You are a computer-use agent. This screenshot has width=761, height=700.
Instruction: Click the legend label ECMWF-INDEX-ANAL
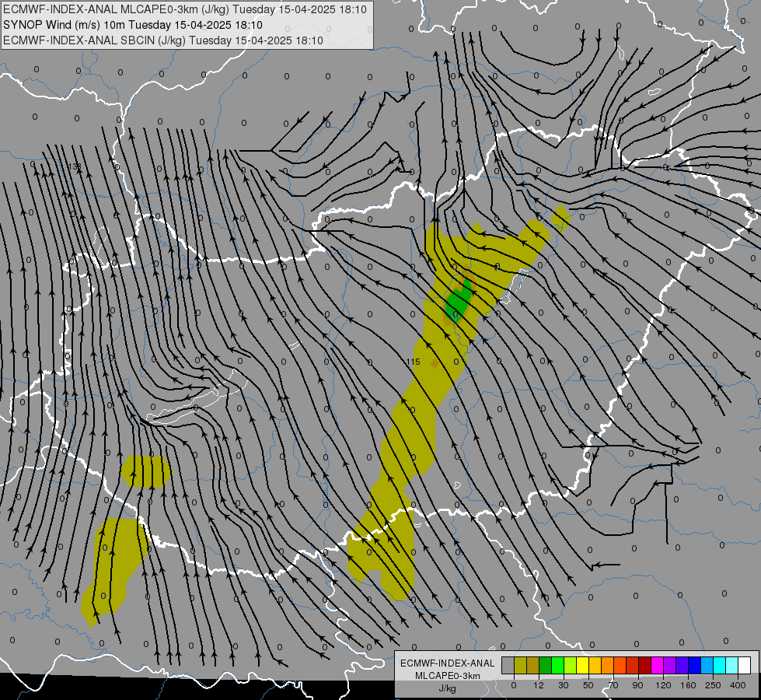pyautogui.click(x=448, y=663)
